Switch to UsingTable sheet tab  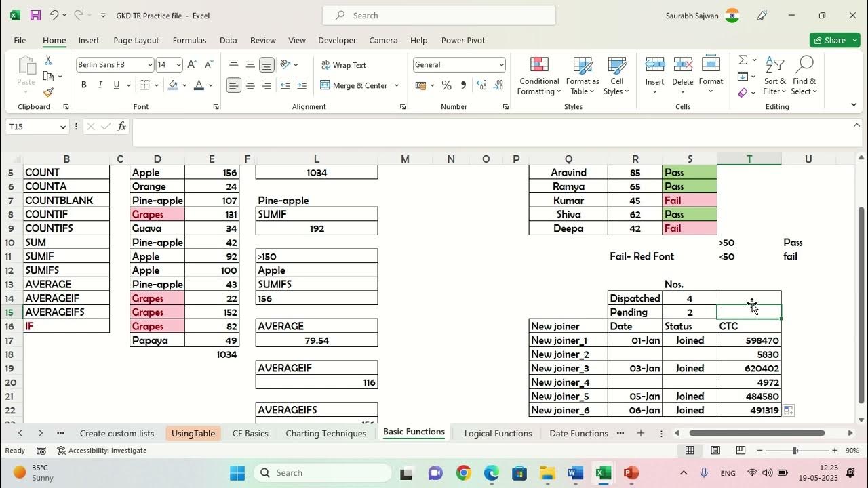click(193, 433)
